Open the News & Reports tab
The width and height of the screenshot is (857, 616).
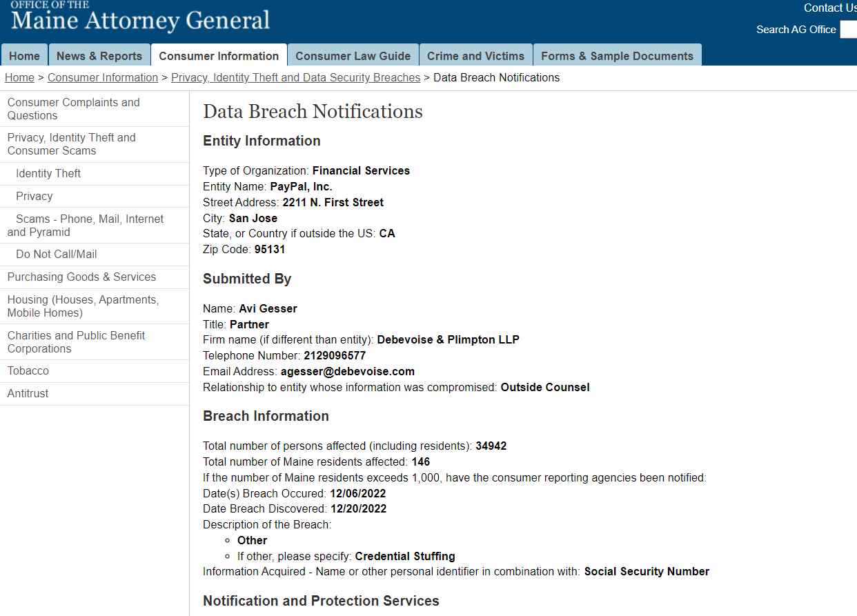pos(99,54)
